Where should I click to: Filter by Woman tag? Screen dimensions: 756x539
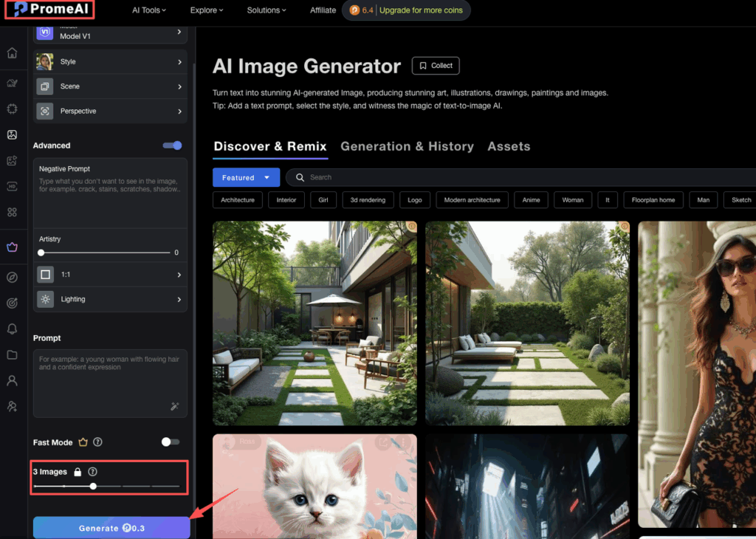[573, 200]
